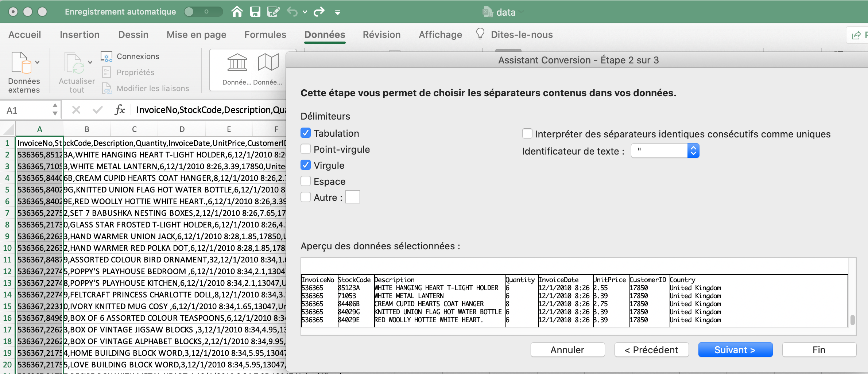This screenshot has width=868, height=374.
Task: Expand the Actualiser tout dropdown arrow
Action: click(x=90, y=62)
